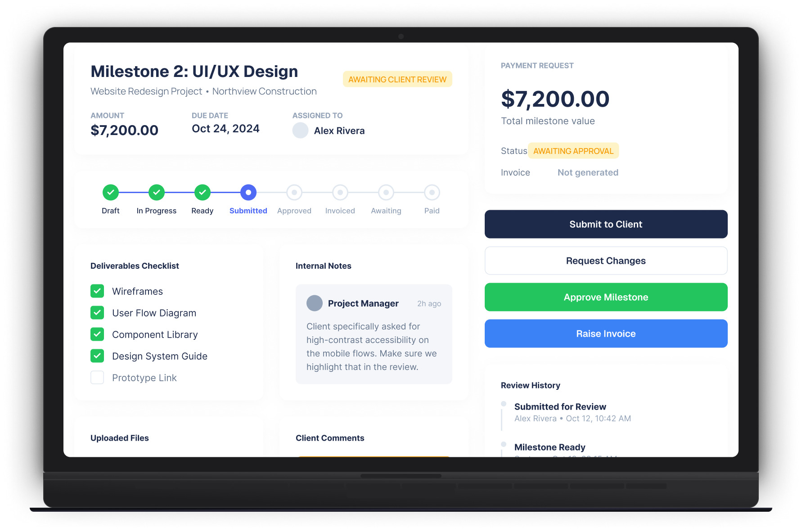Click the 'Milestone 2: UI/UX Design' title

click(194, 72)
